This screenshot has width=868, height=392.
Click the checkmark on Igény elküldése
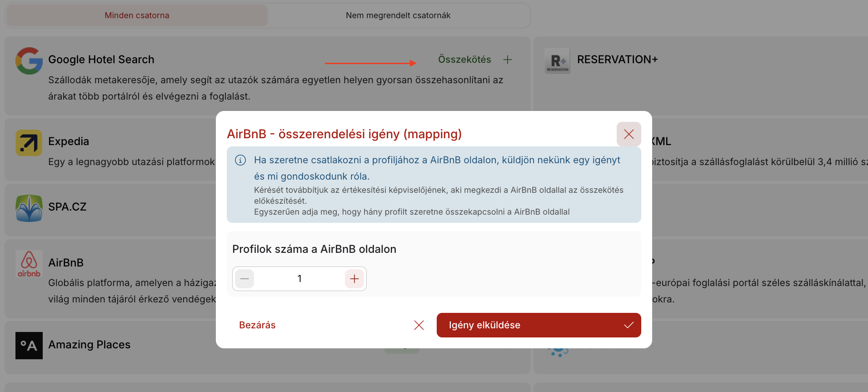click(629, 325)
